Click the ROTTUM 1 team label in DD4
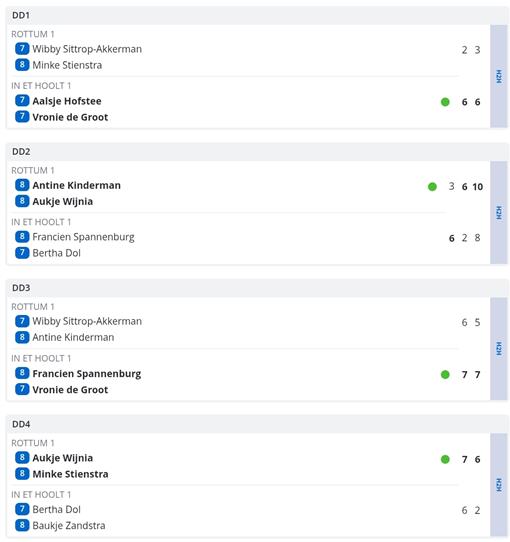The height and width of the screenshot is (542, 510). (33, 443)
